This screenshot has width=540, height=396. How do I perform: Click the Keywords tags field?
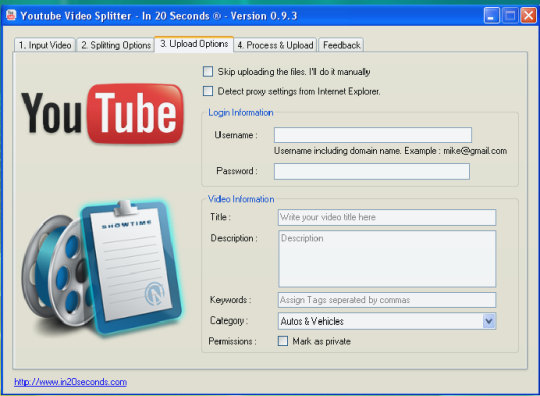click(387, 300)
